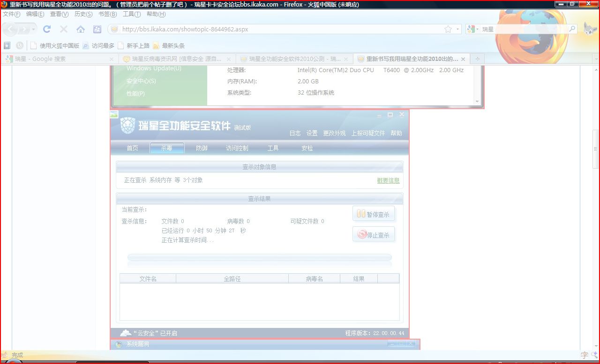Screen dimensions: 600x364
Task: Click the scan progress bar
Action: pyautogui.click(x=259, y=257)
